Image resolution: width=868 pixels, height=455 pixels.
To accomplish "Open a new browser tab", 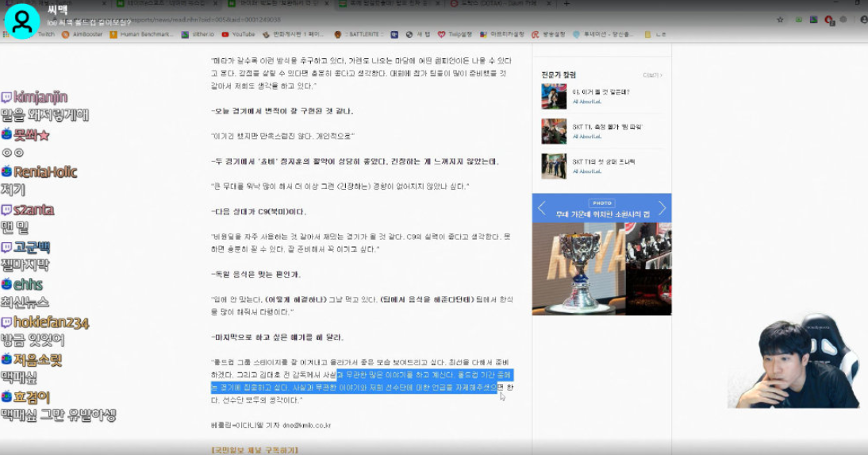I will point(566,3).
